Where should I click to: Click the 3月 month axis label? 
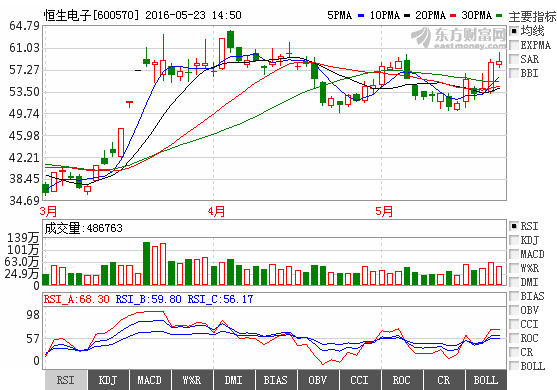[49, 211]
